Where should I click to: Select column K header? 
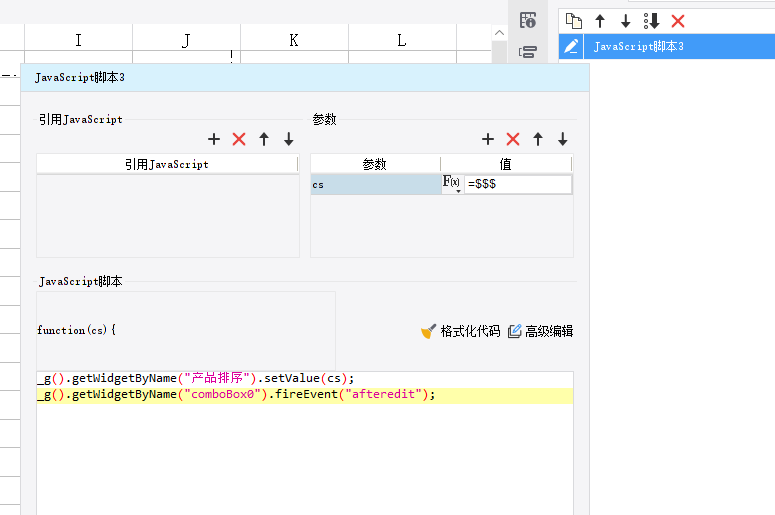[x=294, y=40]
